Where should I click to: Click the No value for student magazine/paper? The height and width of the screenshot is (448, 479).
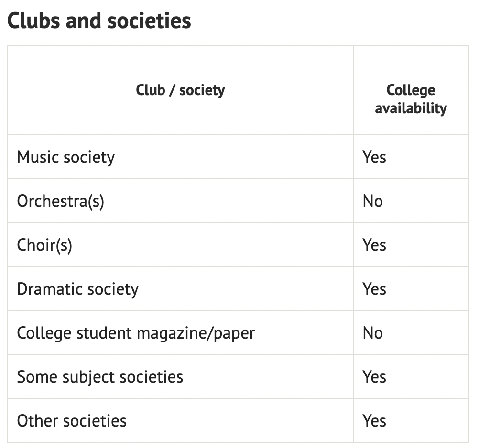pyautogui.click(x=373, y=333)
